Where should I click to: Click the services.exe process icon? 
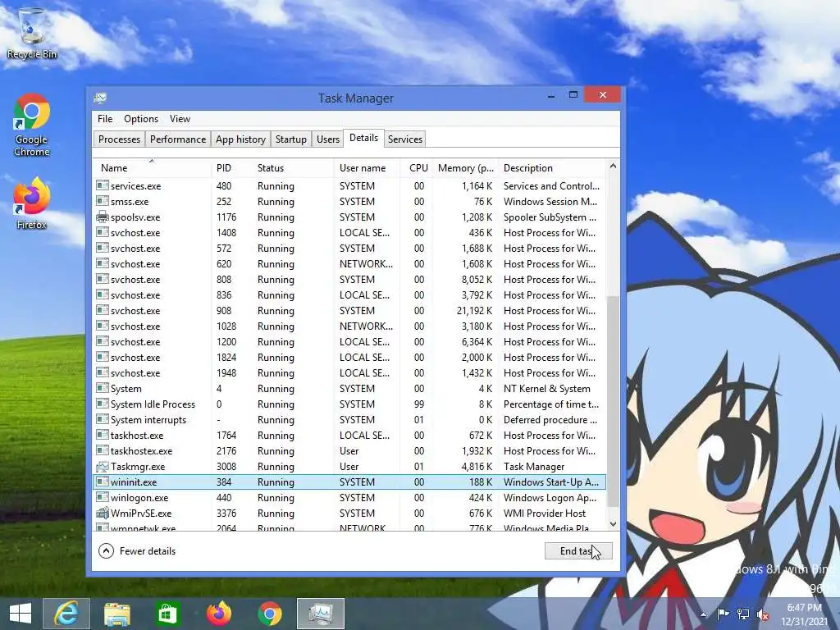click(x=103, y=186)
